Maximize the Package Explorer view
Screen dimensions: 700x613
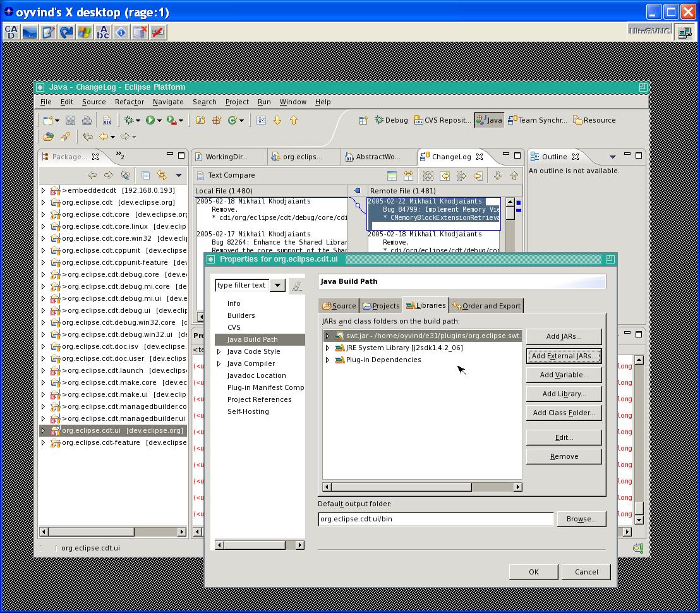click(x=181, y=155)
